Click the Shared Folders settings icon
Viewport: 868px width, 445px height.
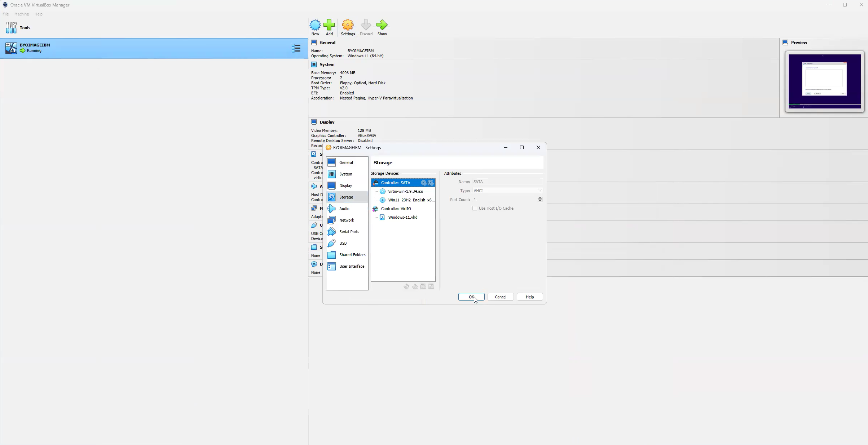pos(332,254)
